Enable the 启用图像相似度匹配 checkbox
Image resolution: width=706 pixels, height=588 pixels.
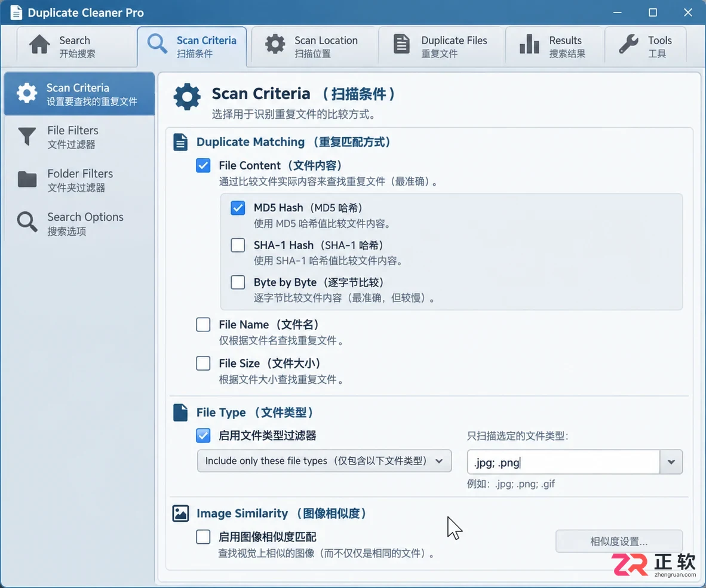point(203,537)
